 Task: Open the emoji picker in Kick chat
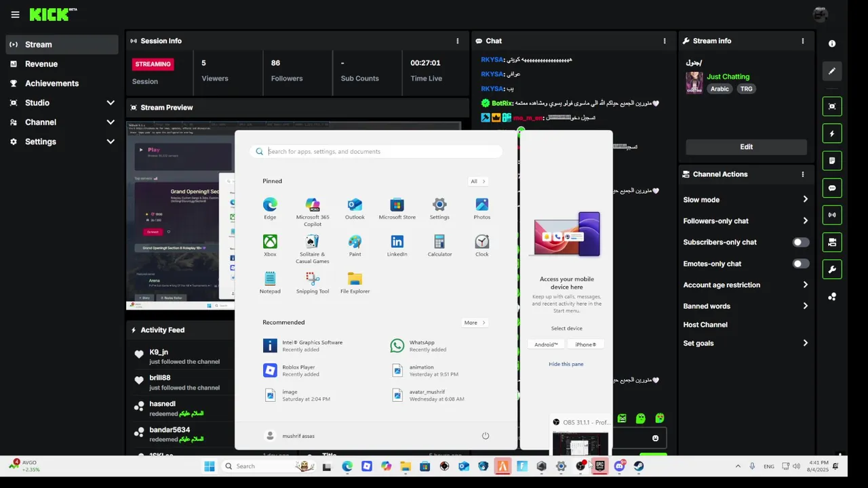pos(655,438)
